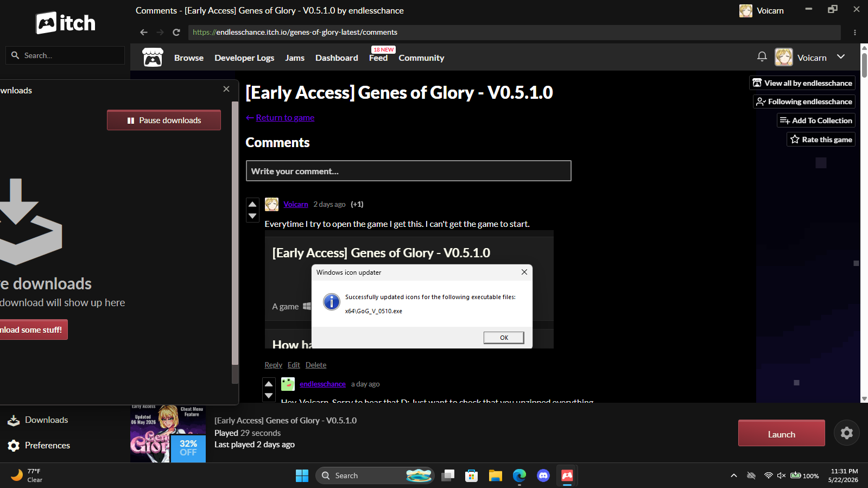Open the notifications bell

pos(762,56)
